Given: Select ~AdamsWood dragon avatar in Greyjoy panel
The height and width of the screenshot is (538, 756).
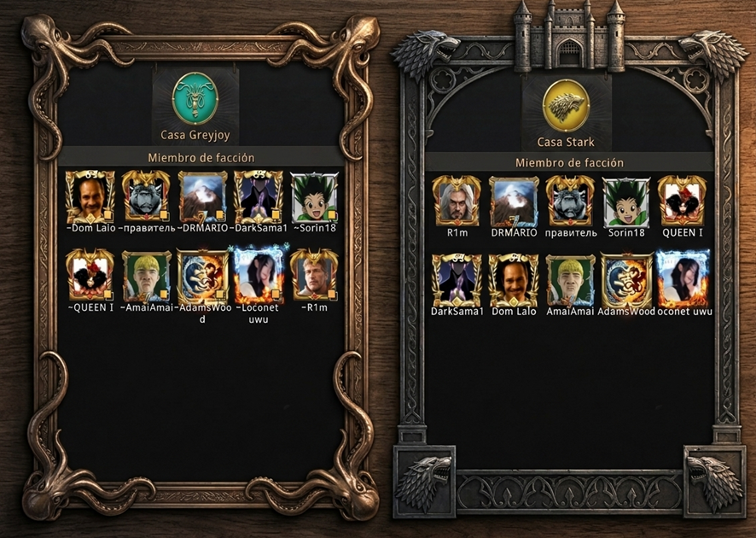Looking at the screenshot, I should [202, 276].
